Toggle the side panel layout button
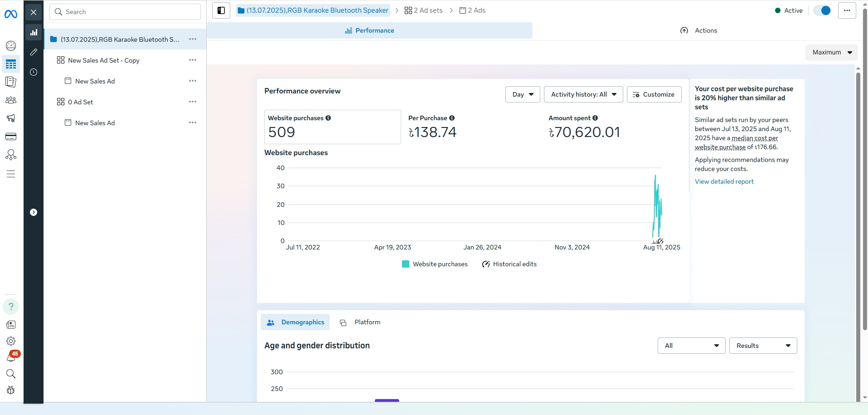Screen dimensions: 868x415 (x=221, y=10)
